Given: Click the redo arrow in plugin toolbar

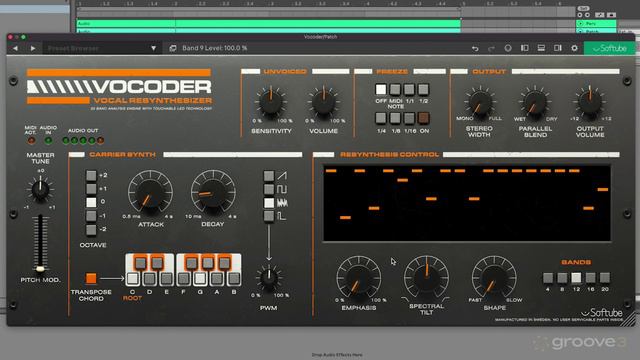Looking at the screenshot, I should coord(491,48).
